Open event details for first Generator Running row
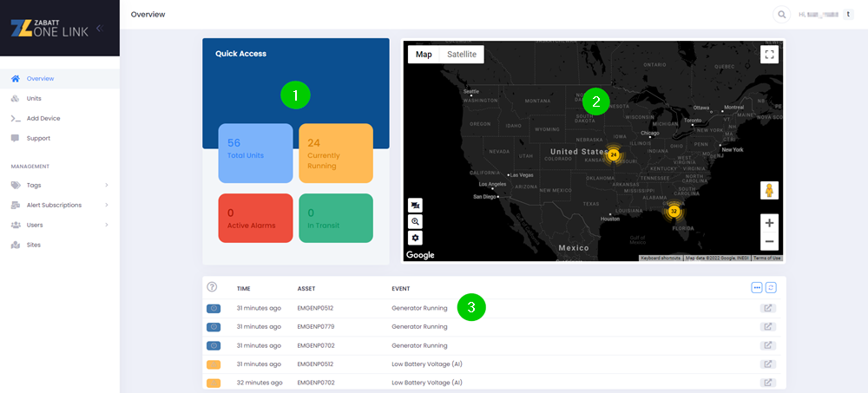 767,308
